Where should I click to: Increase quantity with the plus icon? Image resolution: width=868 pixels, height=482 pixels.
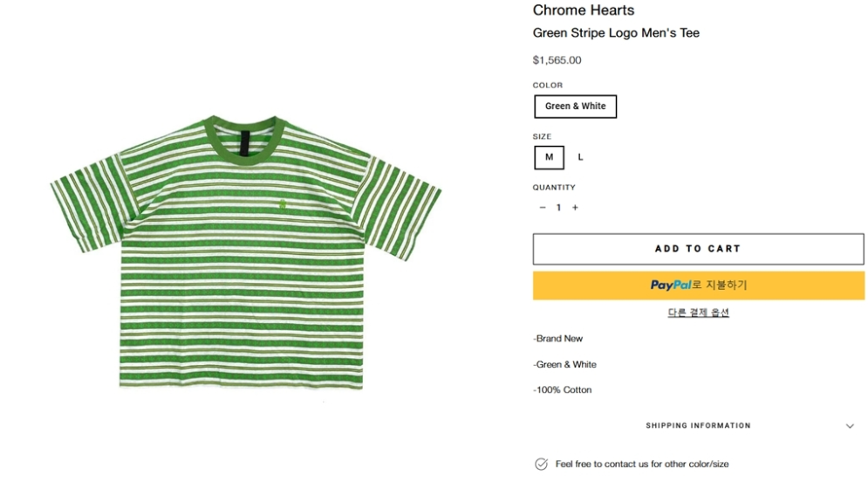pos(575,208)
